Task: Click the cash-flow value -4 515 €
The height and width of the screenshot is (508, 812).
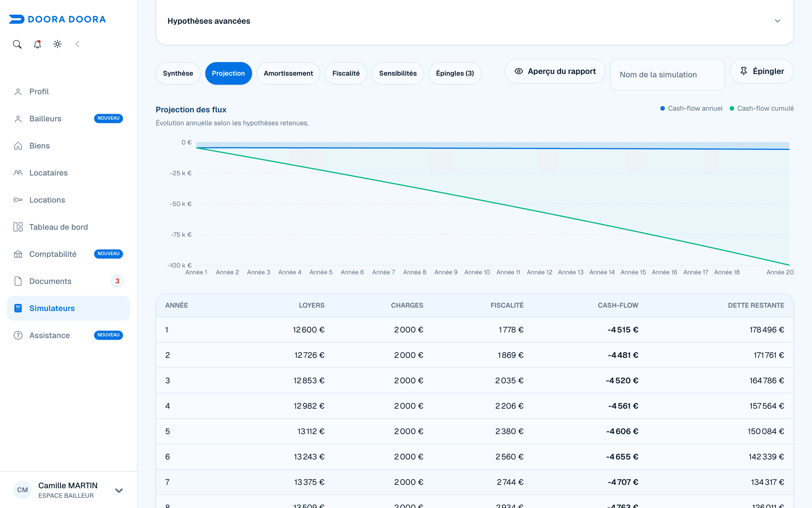Action: pos(623,330)
